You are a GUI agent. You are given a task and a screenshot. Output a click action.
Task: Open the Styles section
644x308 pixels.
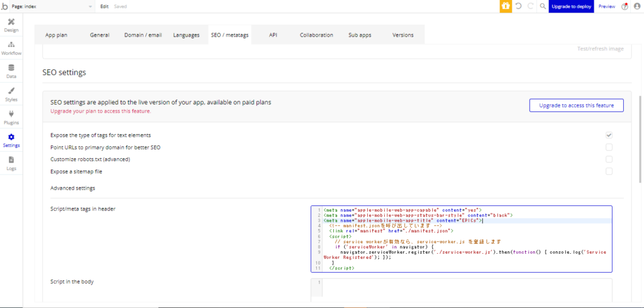tap(11, 94)
